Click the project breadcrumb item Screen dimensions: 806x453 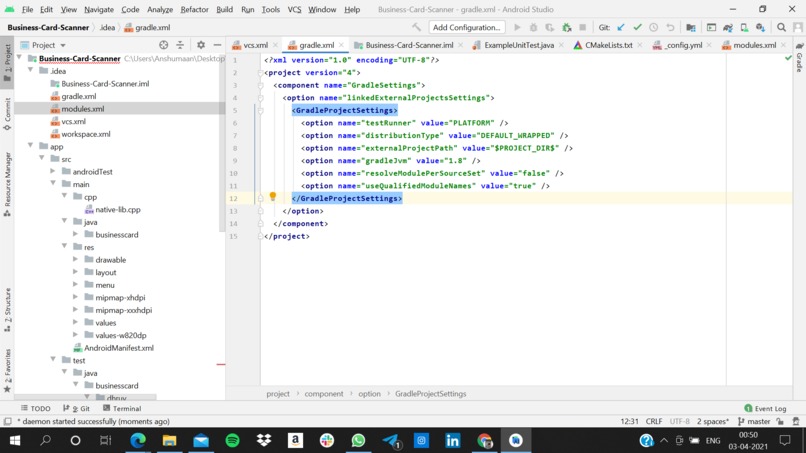tap(278, 393)
